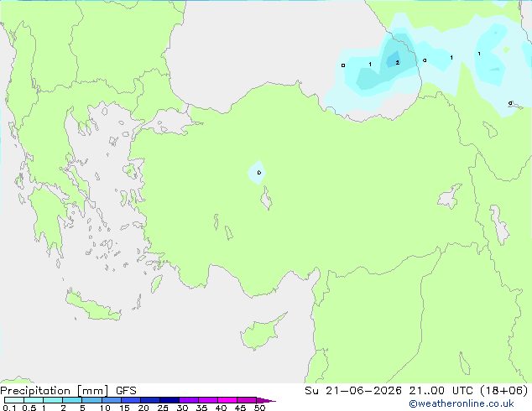
Task: Click the 0.1–0.5 mm legend color swatch
Action: click(14, 400)
